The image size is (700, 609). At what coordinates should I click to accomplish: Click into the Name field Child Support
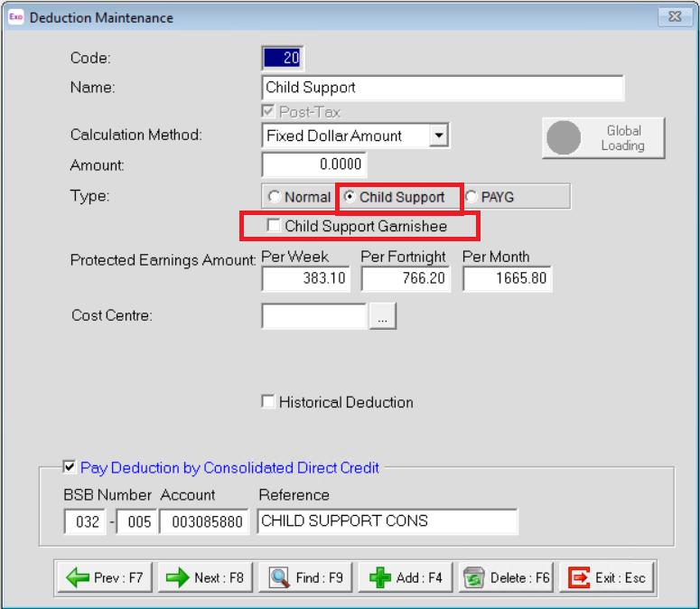point(443,88)
